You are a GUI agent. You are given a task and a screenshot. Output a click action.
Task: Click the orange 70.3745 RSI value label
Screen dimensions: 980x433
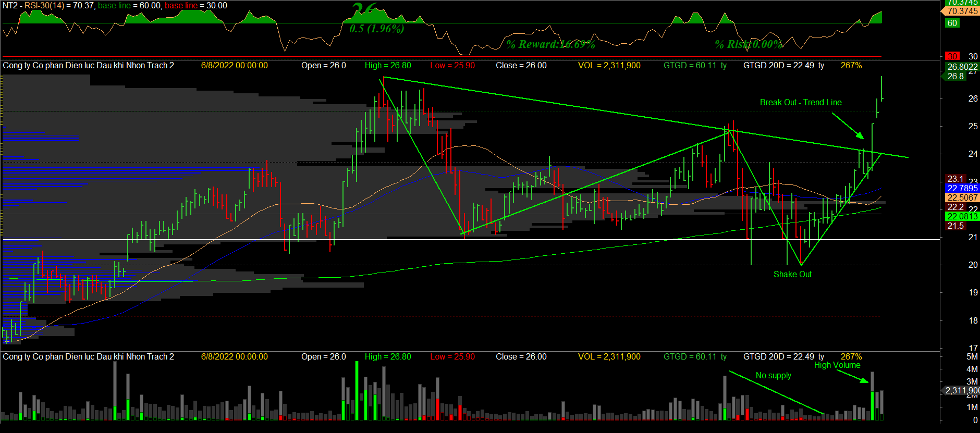click(962, 11)
